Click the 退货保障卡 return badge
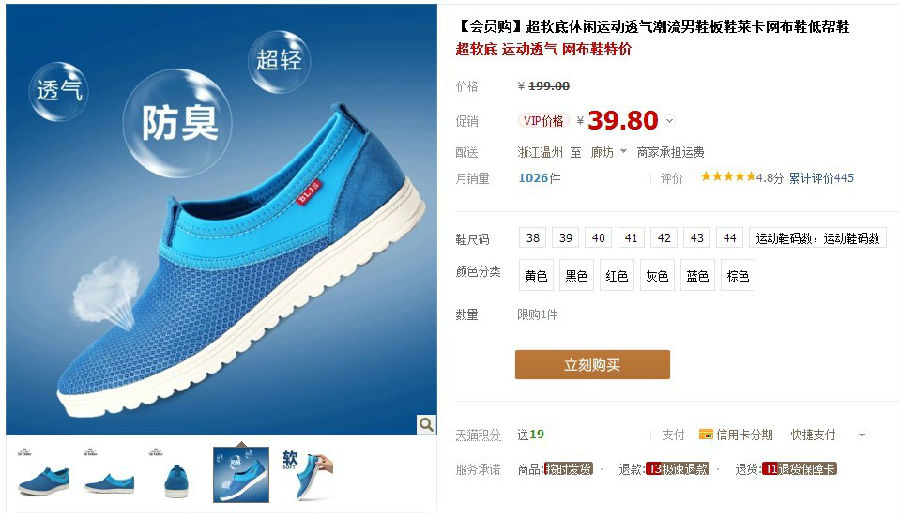 (x=800, y=469)
